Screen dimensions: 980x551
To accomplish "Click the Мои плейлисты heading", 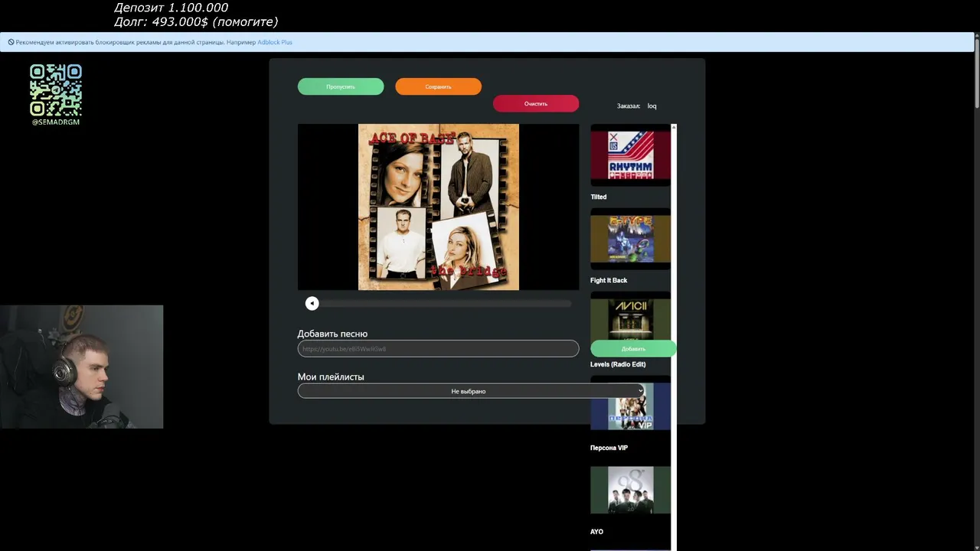I will (331, 377).
